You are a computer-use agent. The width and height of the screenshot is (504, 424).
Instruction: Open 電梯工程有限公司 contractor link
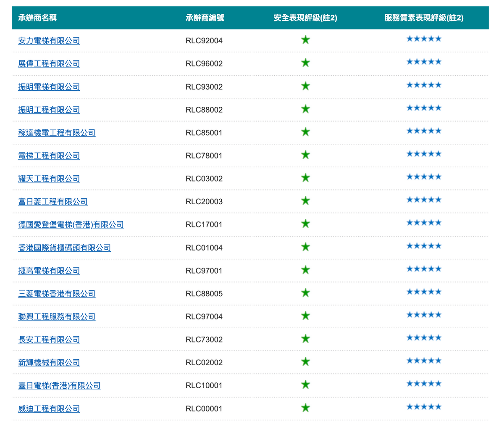click(x=49, y=156)
